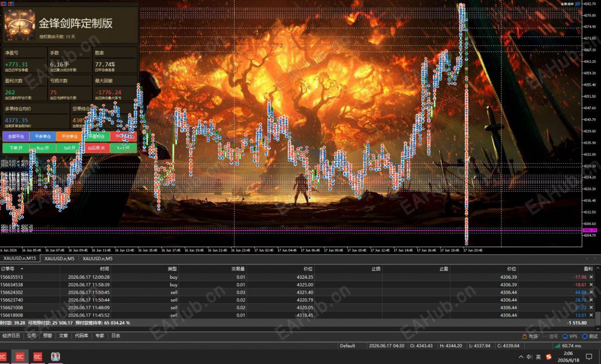Open the 预警 alerts tab
Screen dimensions: 601x364
pos(48,335)
